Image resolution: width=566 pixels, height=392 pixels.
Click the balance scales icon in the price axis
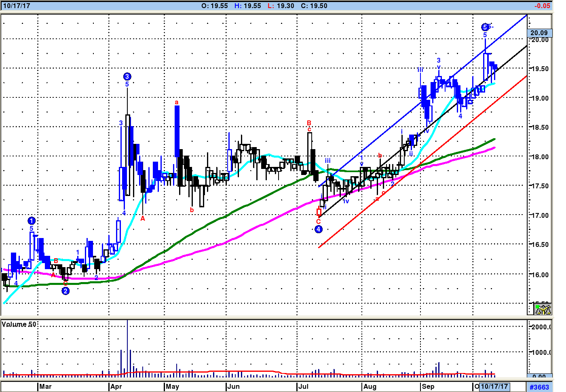(543, 310)
